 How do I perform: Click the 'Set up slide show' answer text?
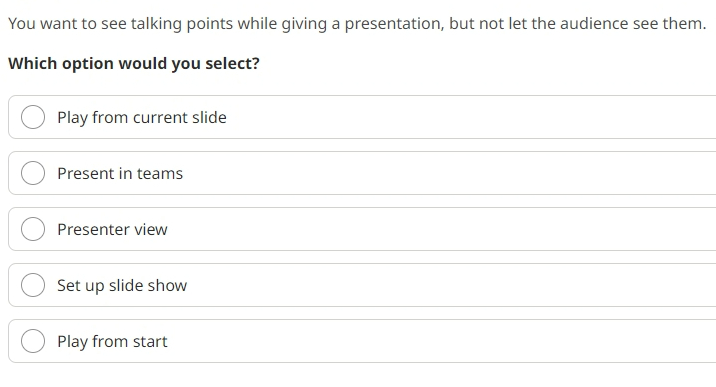pyautogui.click(x=122, y=285)
